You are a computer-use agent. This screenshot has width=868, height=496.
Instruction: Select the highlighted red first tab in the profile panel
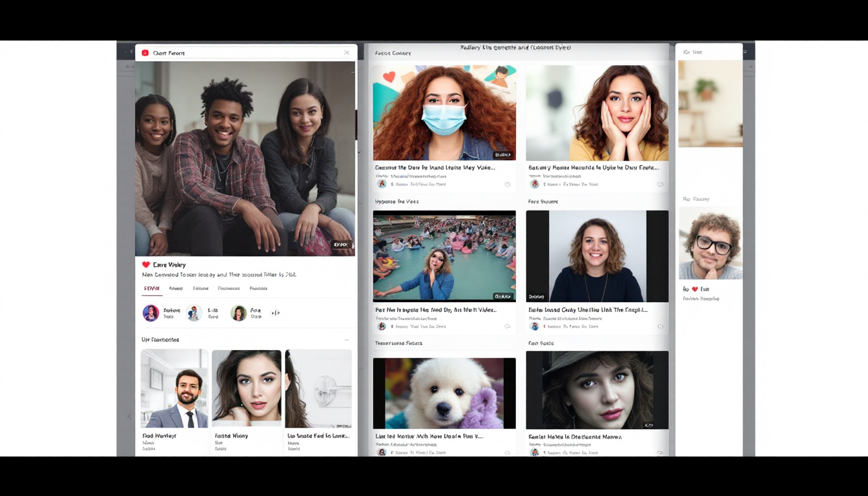152,288
